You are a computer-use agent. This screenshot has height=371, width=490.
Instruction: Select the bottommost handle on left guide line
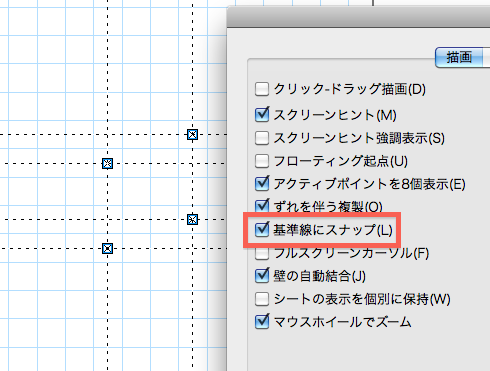[107, 249]
